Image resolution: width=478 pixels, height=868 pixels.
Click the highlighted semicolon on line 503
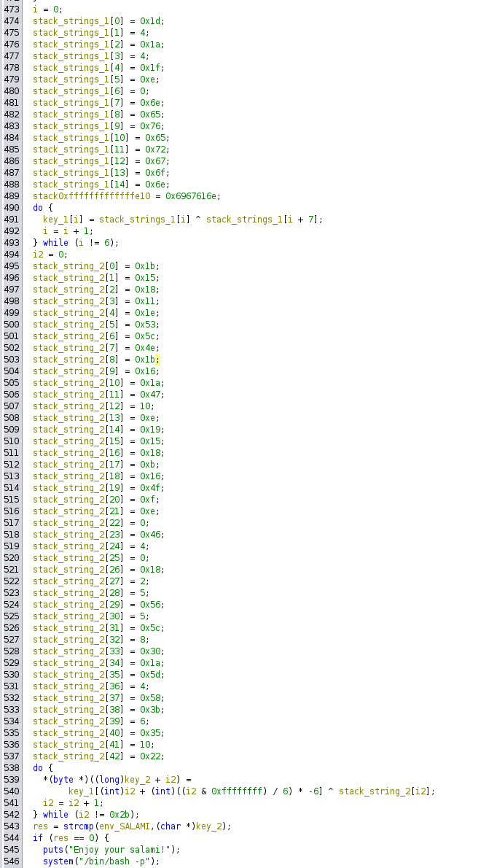coord(157,359)
